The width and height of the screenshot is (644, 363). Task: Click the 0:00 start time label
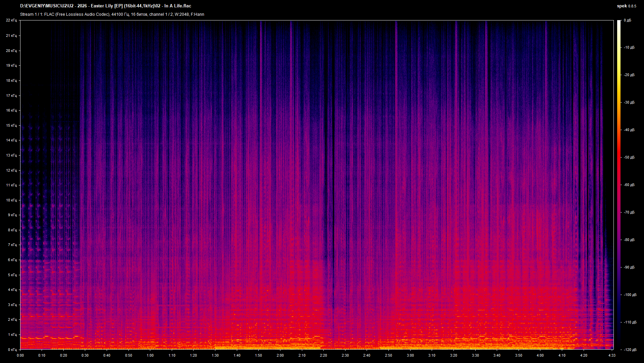(20, 355)
